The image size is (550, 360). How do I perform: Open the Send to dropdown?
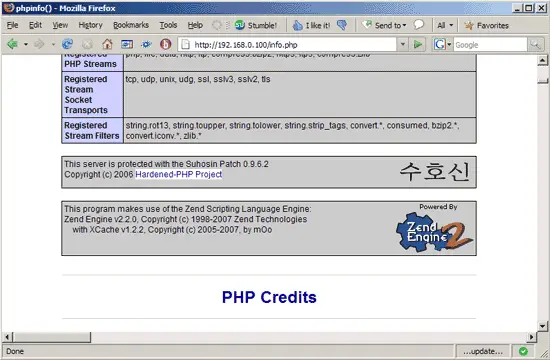(384, 25)
